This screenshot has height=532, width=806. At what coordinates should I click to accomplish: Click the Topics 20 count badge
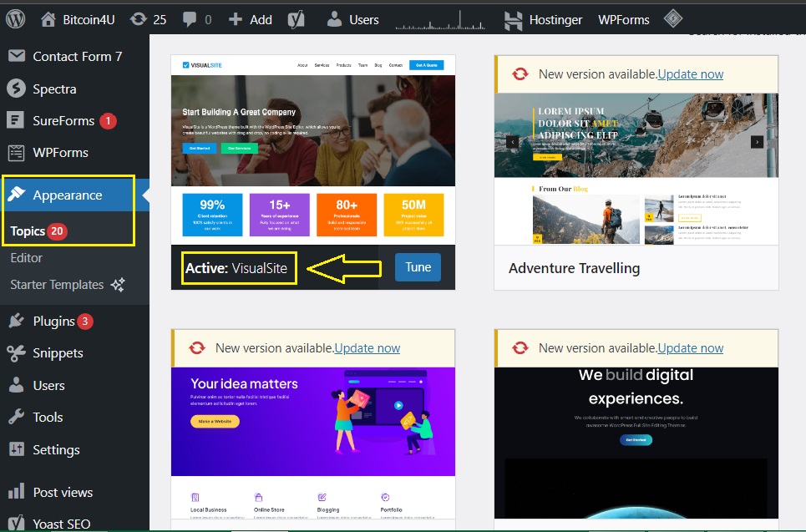coord(57,231)
